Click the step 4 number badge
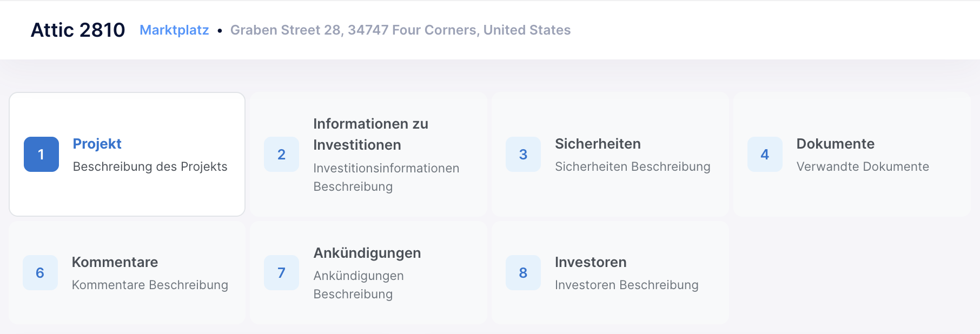The height and width of the screenshot is (334, 980). 765,154
